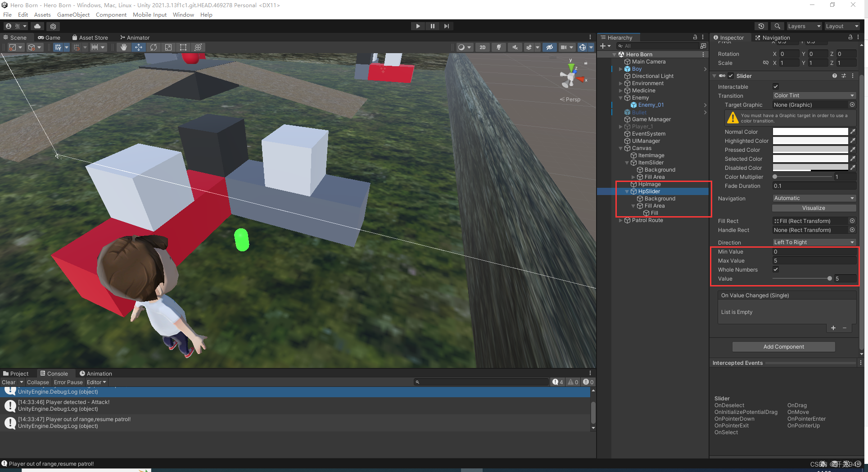Open the Direction dropdown
Image resolution: width=868 pixels, height=472 pixels.
pyautogui.click(x=814, y=242)
